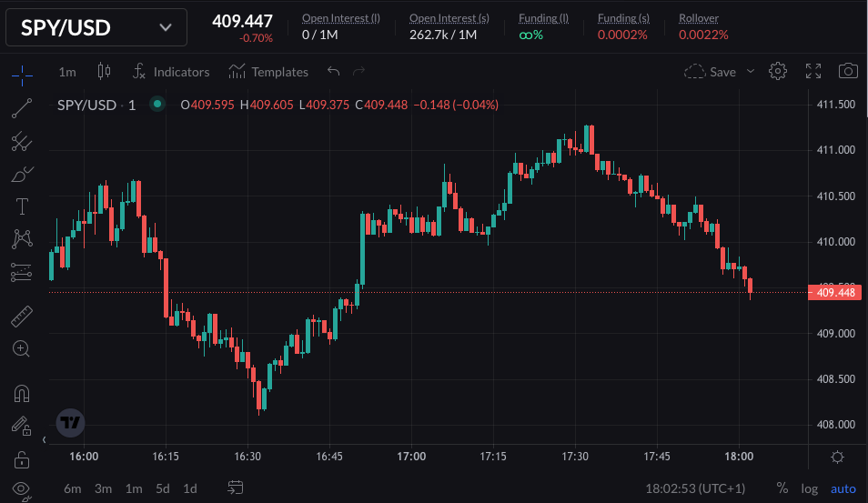Image resolution: width=868 pixels, height=503 pixels.
Task: Open the forecasting and measurement tools
Action: coord(22,272)
